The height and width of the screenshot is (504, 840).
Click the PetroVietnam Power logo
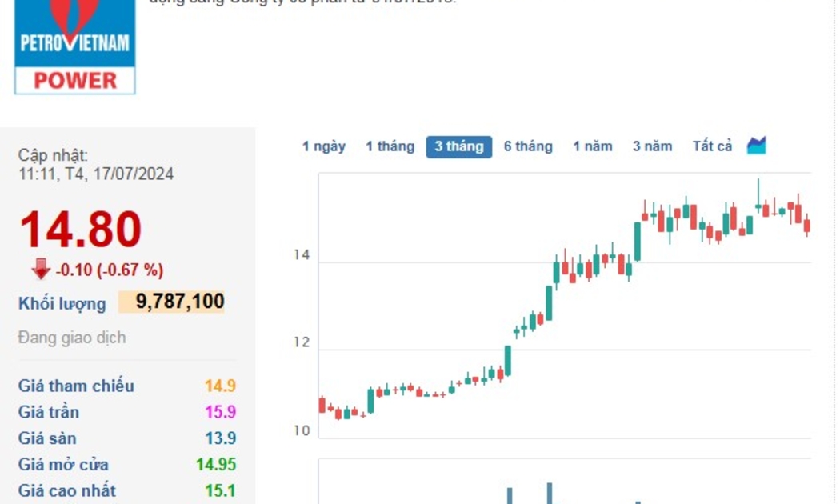[74, 46]
